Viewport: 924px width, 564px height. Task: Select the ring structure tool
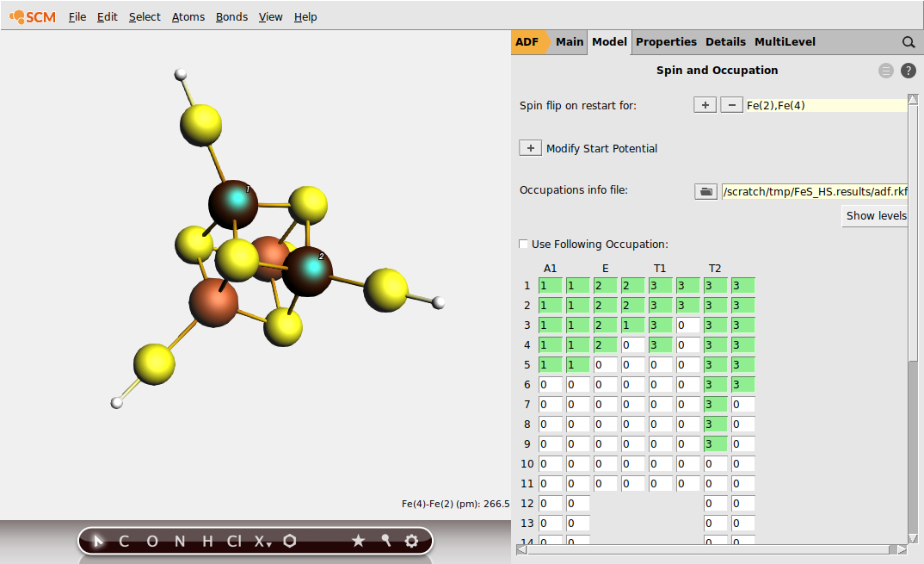(289, 541)
